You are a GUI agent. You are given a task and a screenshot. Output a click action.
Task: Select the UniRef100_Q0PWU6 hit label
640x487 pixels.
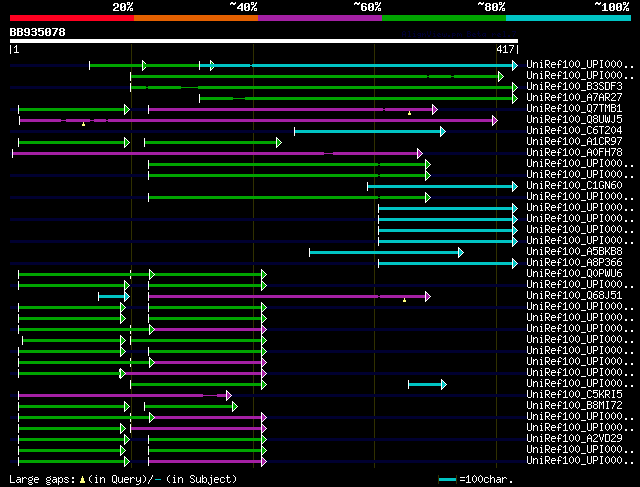574,274
